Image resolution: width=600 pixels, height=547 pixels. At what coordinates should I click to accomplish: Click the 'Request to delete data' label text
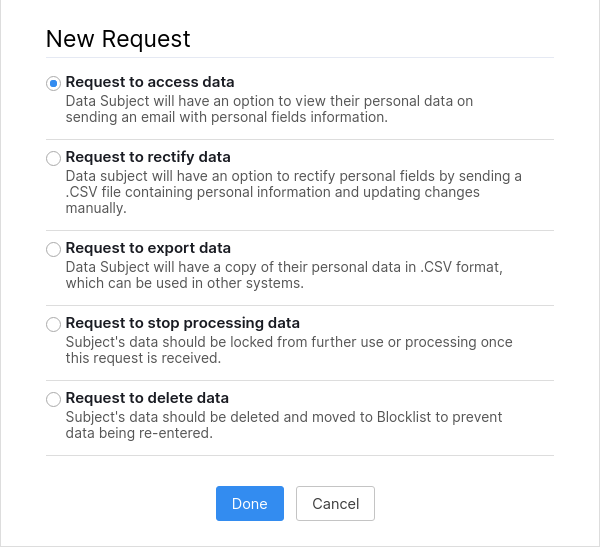coord(147,398)
